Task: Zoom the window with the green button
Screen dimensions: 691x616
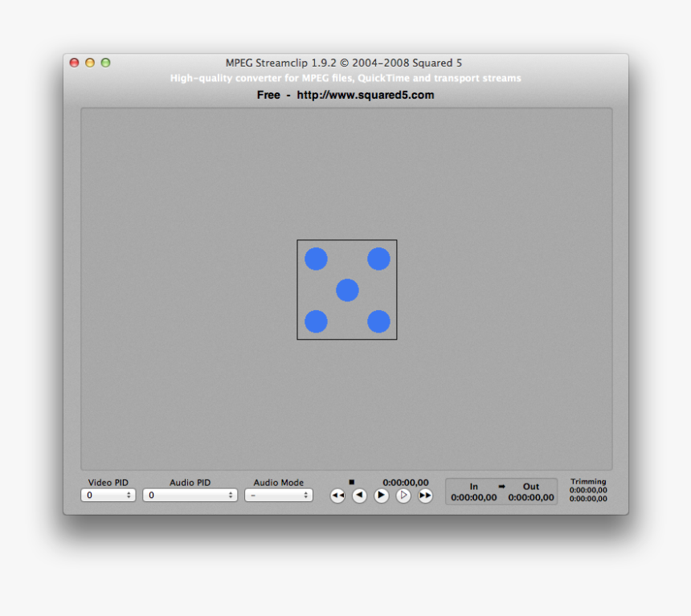Action: pos(106,63)
